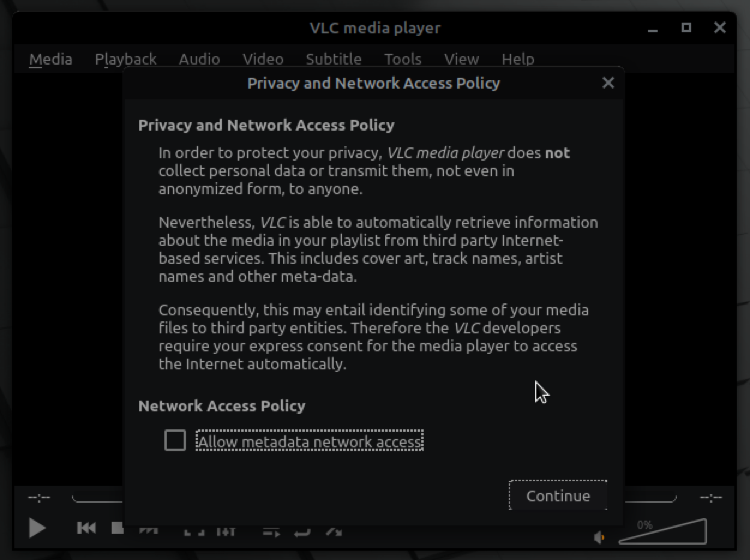The height and width of the screenshot is (560, 750).
Task: Stop playback using the square stop icon
Action: pos(118,528)
